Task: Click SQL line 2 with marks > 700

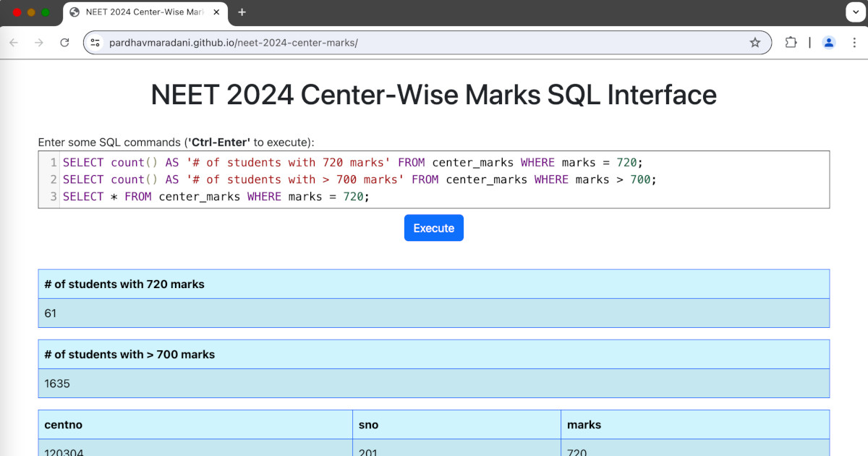Action: point(359,180)
